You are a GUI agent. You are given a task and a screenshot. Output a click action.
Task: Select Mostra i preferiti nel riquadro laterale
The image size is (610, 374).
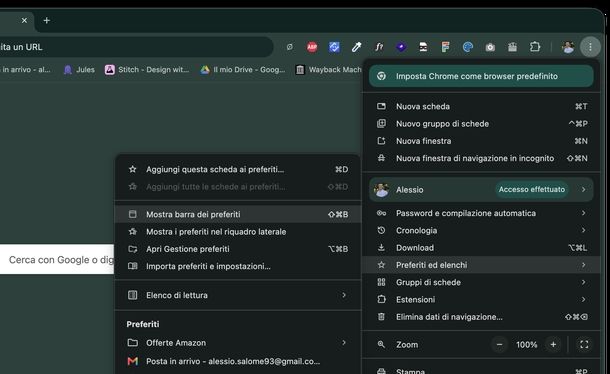(238, 232)
